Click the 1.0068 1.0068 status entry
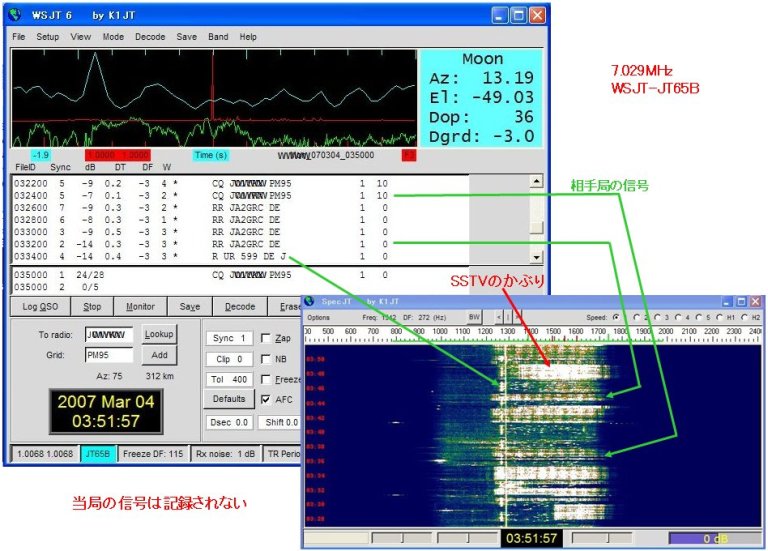Image resolution: width=768 pixels, height=551 pixels. pyautogui.click(x=45, y=454)
